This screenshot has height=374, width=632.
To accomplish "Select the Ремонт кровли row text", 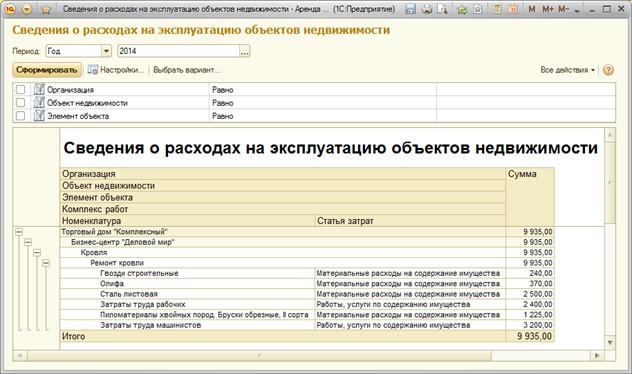I will [x=117, y=263].
